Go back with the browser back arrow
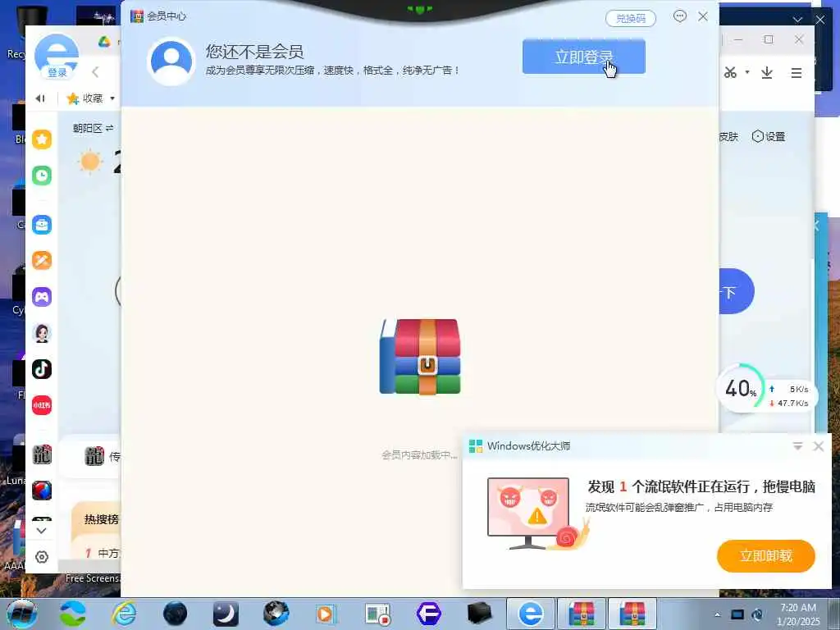Viewport: 840px width, 630px height. [95, 72]
